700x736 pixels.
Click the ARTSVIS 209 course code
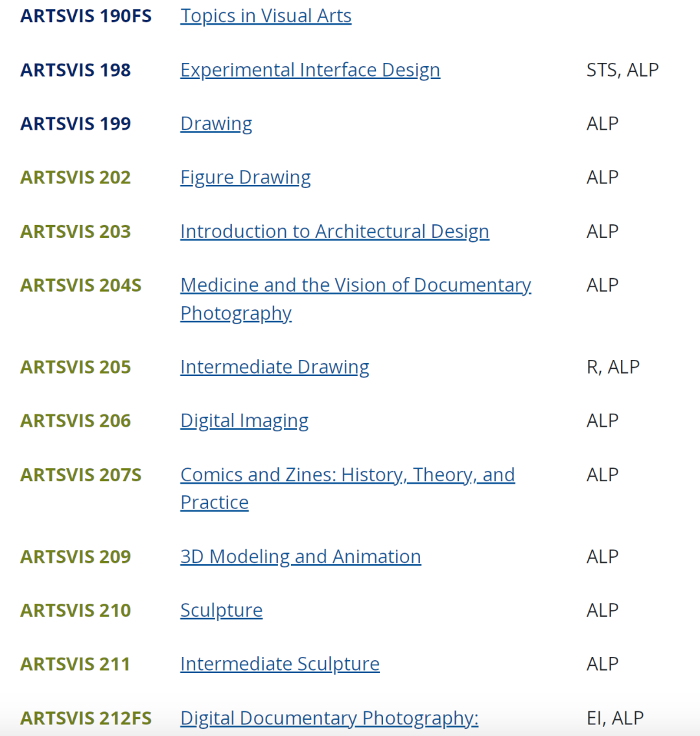(75, 556)
